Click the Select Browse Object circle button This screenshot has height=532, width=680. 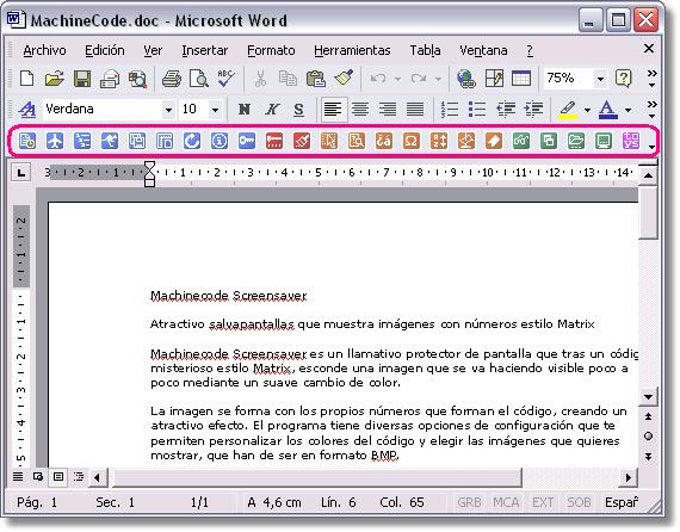[x=648, y=436]
